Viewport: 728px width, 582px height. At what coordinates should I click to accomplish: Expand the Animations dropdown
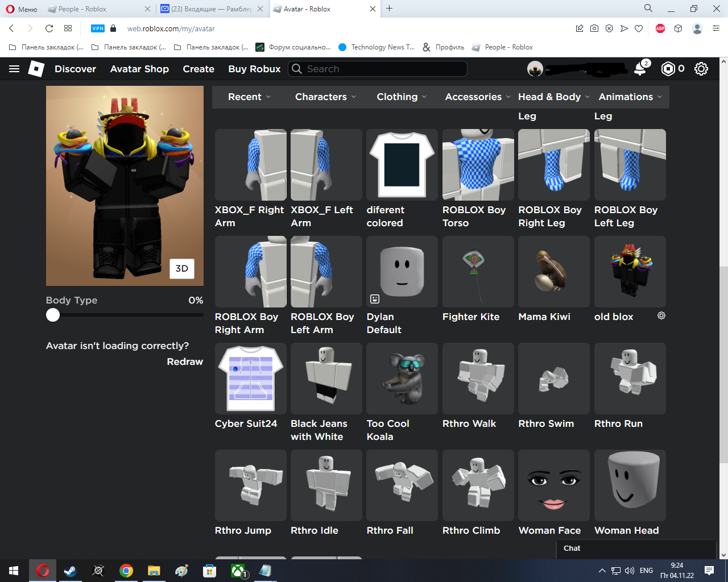click(x=630, y=97)
